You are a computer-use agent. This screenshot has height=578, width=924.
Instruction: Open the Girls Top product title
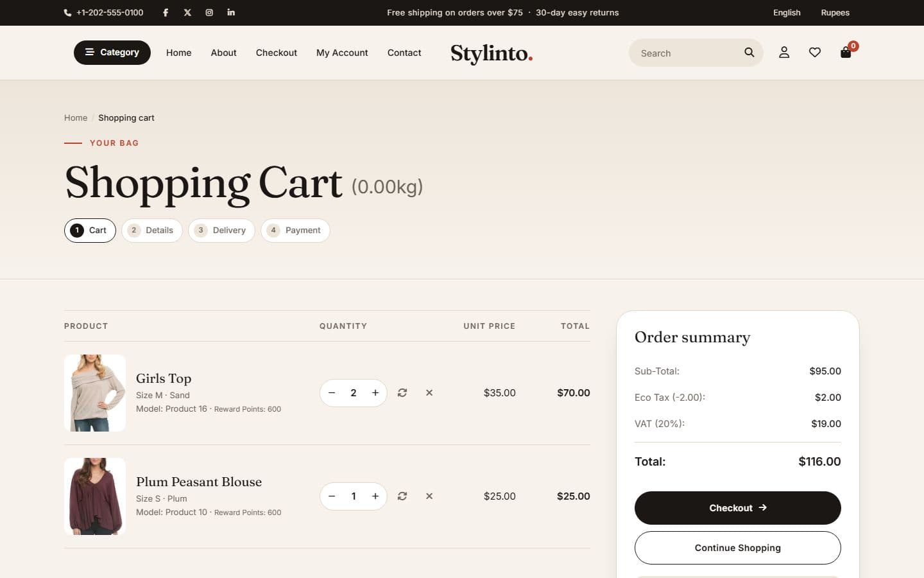point(164,378)
